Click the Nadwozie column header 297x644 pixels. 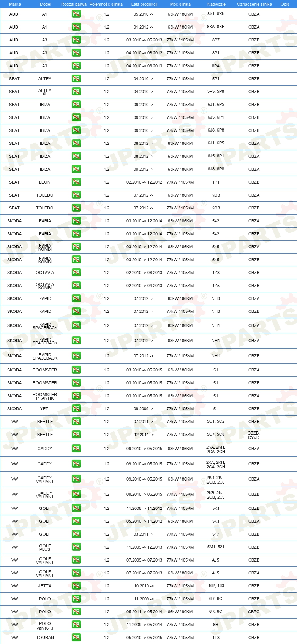216,4
